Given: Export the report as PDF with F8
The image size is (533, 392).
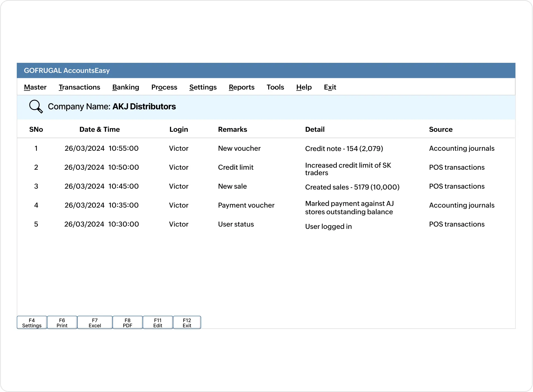Looking at the screenshot, I should pyautogui.click(x=128, y=322).
